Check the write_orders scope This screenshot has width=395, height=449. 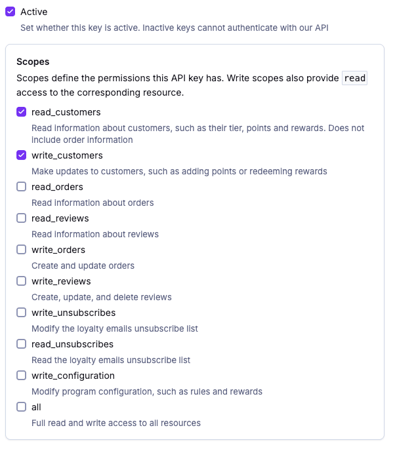point(21,250)
